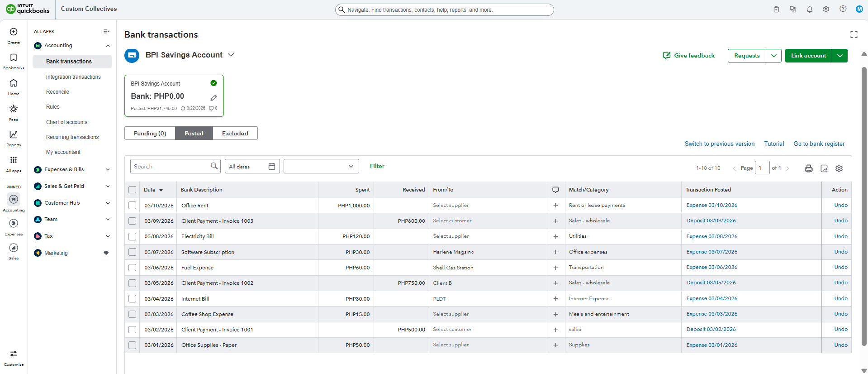The width and height of the screenshot is (868, 374).
Task: Add a comment to Office Rent row
Action: (x=555, y=206)
